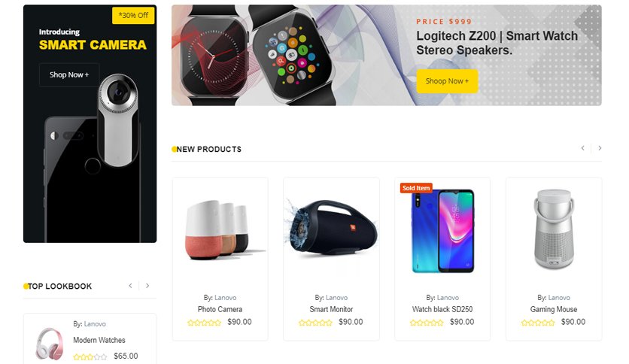This screenshot has width=629, height=364.
Task: Go to previous Top Lookbook item
Action: click(130, 286)
